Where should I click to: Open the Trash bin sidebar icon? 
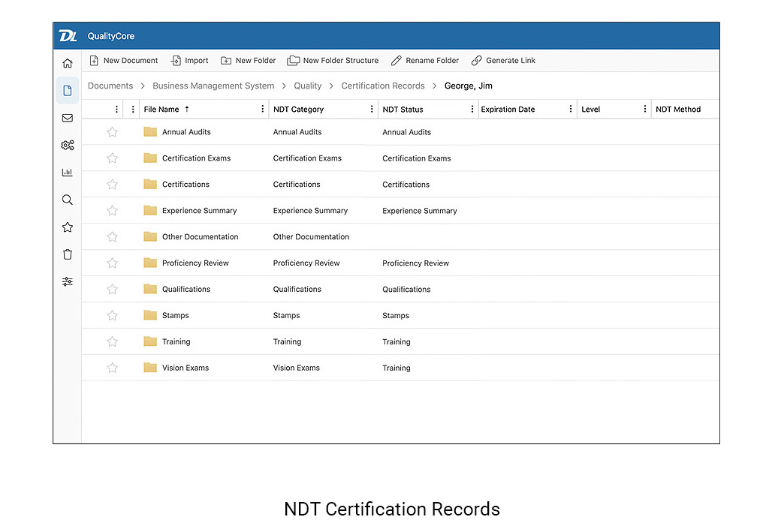[x=68, y=254]
